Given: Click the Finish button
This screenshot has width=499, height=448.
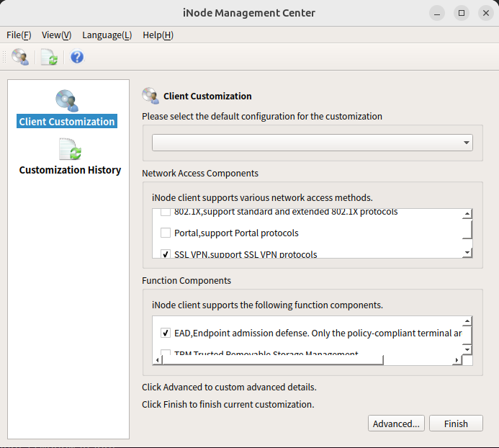Looking at the screenshot, I should [x=456, y=424].
